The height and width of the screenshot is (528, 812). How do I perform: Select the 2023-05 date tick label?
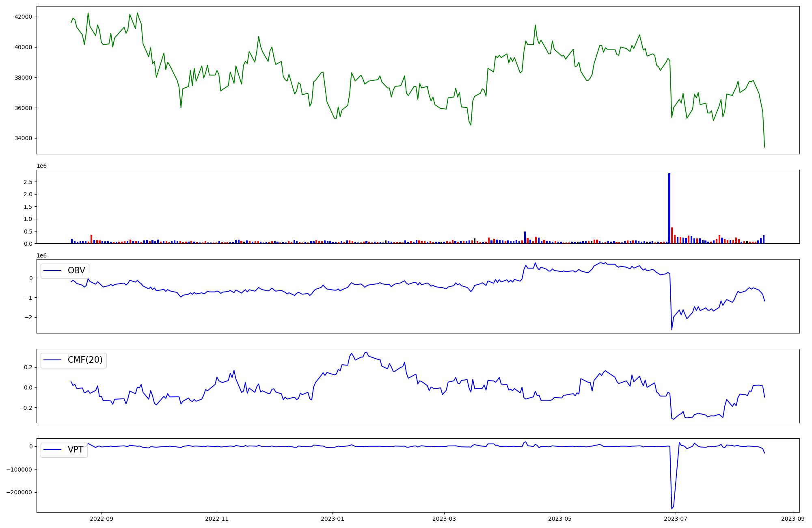click(x=560, y=519)
